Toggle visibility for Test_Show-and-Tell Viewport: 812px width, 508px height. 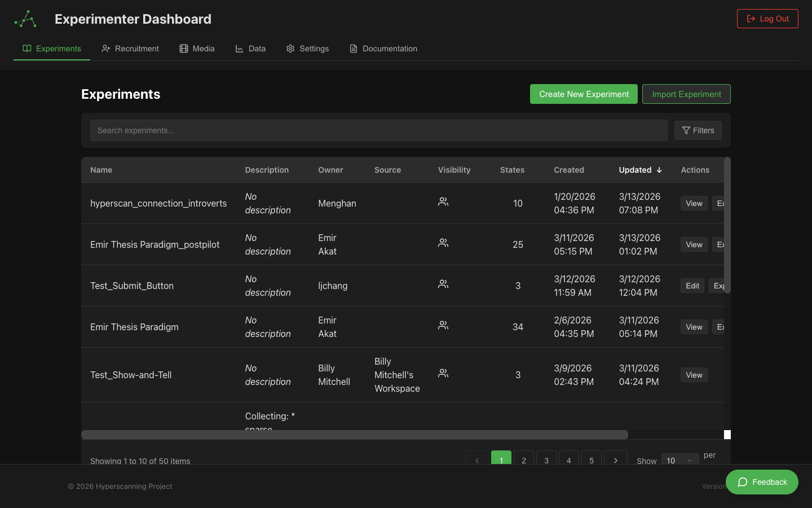pos(443,373)
